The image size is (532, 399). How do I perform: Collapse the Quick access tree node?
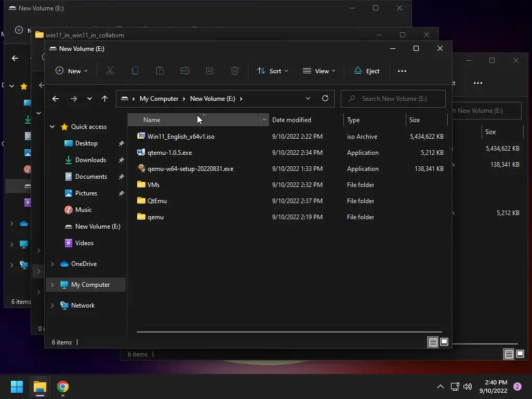pyautogui.click(x=52, y=127)
